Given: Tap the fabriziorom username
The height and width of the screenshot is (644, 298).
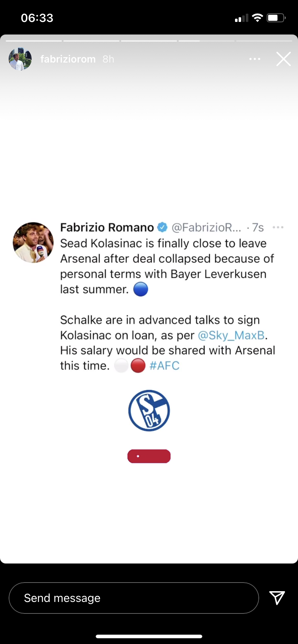Looking at the screenshot, I should tap(68, 59).
